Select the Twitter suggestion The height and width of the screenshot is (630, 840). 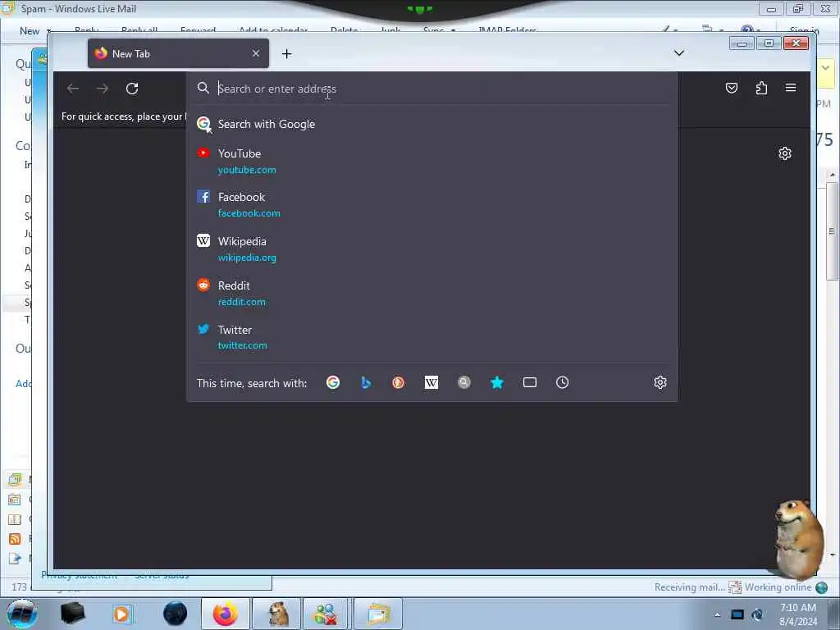(x=431, y=337)
